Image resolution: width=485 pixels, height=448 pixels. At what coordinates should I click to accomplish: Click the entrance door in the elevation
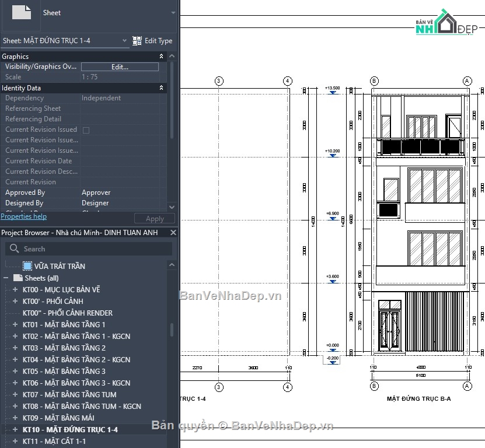[390, 326]
